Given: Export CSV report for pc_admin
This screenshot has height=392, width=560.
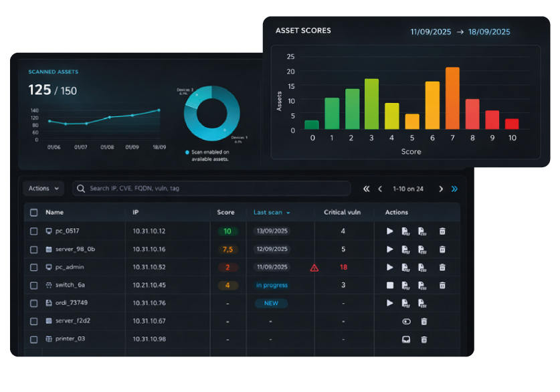Looking at the screenshot, I should click(422, 267).
